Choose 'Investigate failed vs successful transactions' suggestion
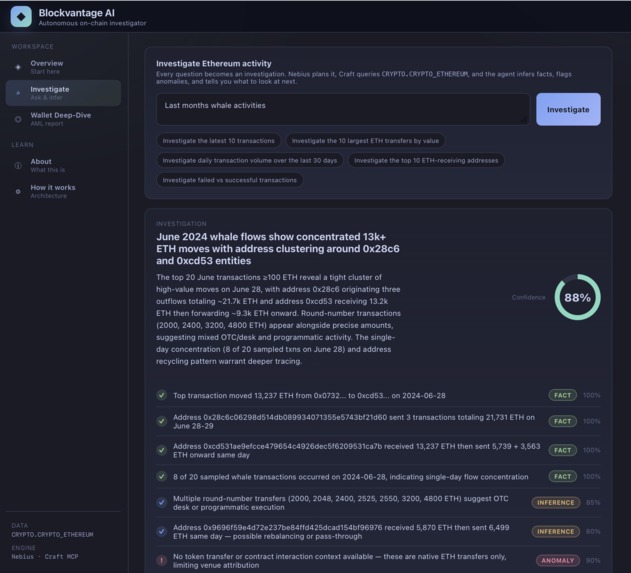 pos(230,180)
